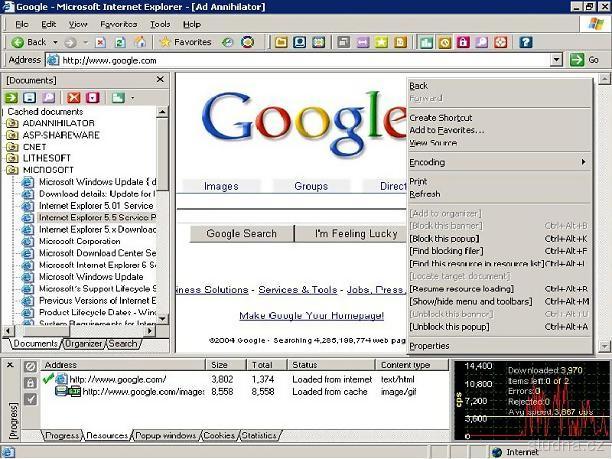Open the File menu
The width and height of the screenshot is (612, 459).
coord(21,24)
